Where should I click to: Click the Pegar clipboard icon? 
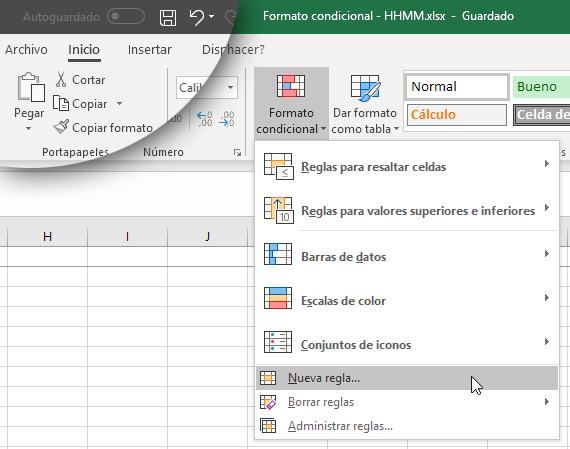(x=31, y=87)
